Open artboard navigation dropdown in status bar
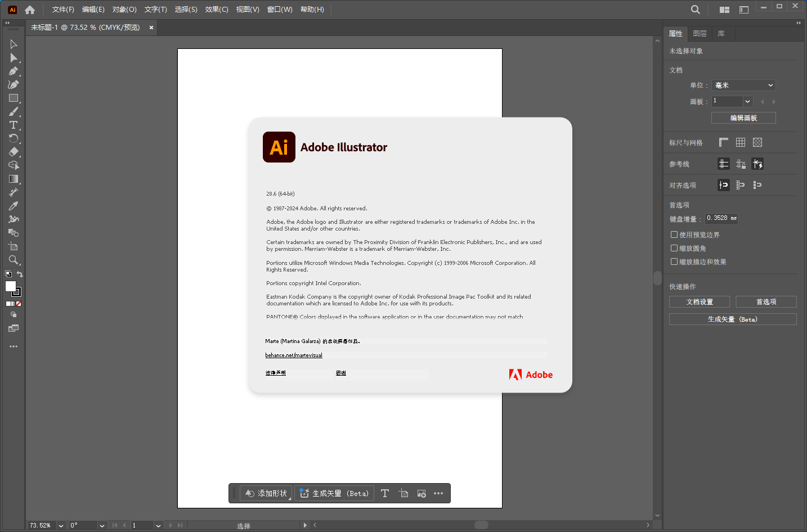 coord(158,525)
